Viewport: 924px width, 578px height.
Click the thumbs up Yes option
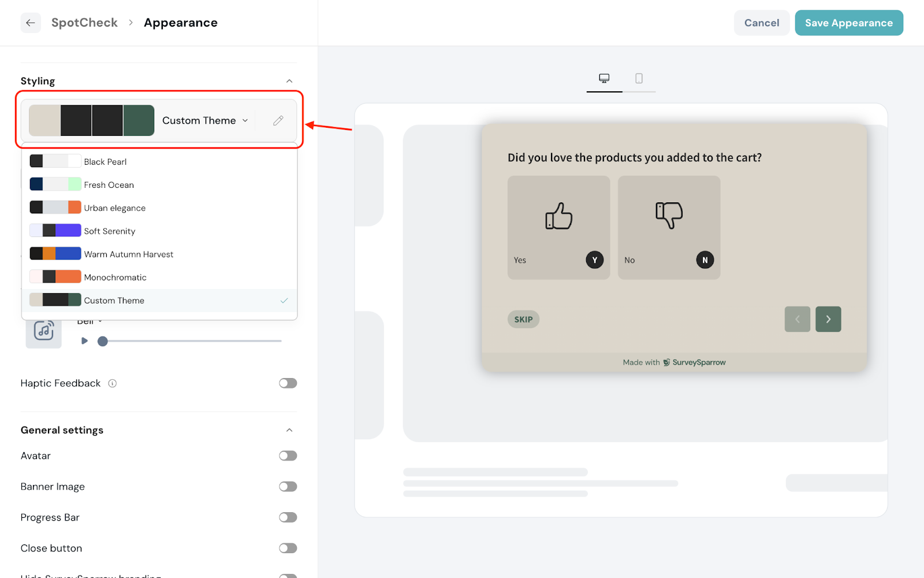[558, 227]
